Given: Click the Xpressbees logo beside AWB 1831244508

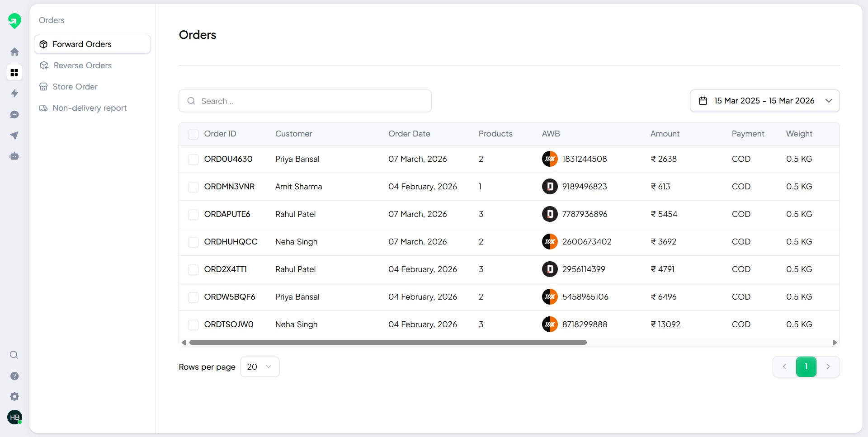Looking at the screenshot, I should (550, 159).
